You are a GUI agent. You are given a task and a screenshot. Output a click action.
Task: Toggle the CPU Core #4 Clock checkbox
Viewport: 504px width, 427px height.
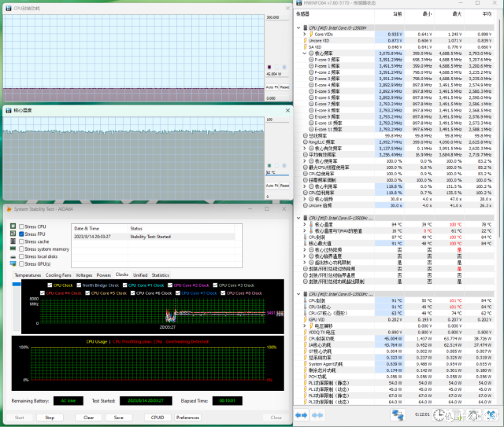[42, 293]
